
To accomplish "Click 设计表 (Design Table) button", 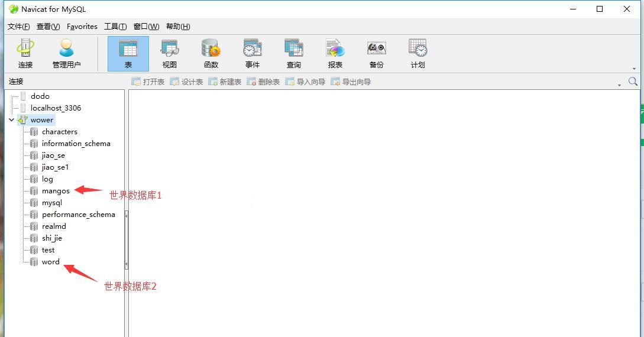I will tap(186, 82).
